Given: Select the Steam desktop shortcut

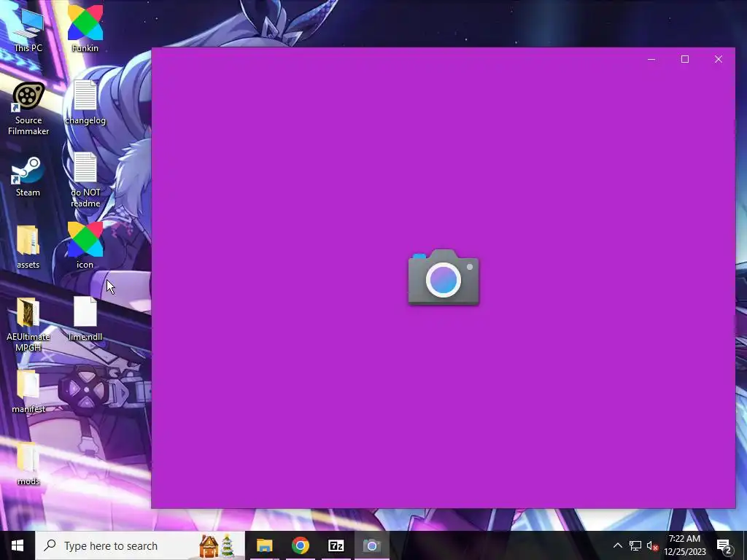Looking at the screenshot, I should (x=28, y=176).
